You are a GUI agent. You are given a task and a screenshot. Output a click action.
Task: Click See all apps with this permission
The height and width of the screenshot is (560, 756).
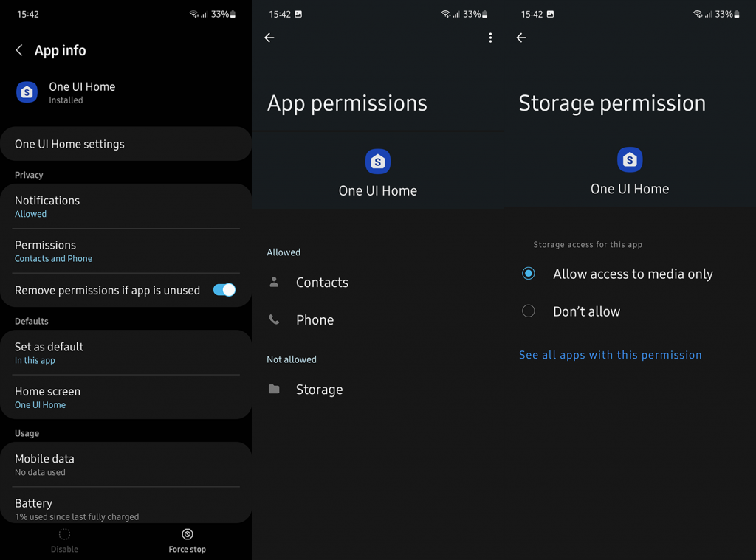pos(610,355)
